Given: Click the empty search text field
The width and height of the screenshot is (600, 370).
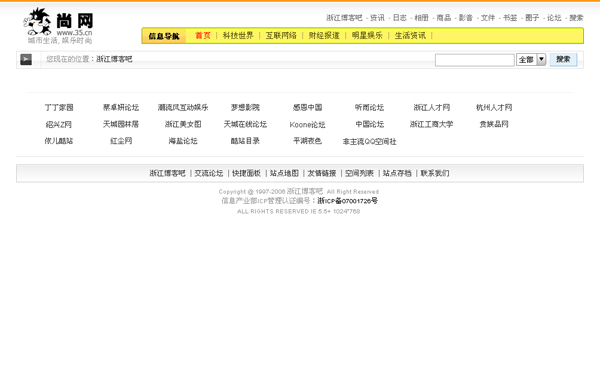Looking at the screenshot, I should 474,60.
